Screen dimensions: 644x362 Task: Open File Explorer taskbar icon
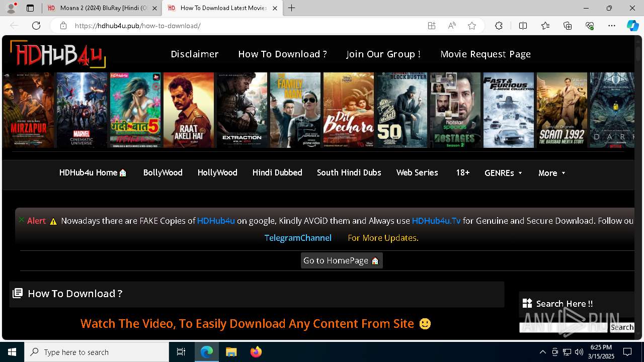[x=231, y=352]
